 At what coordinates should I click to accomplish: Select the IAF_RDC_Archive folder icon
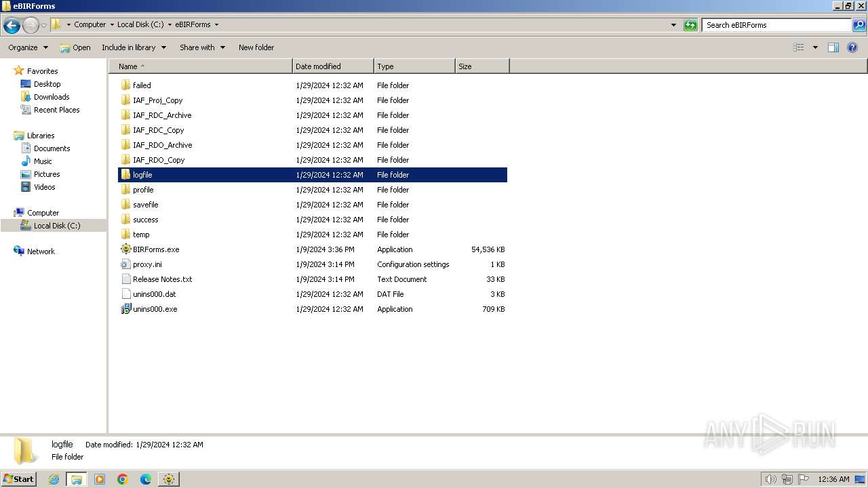pos(125,115)
